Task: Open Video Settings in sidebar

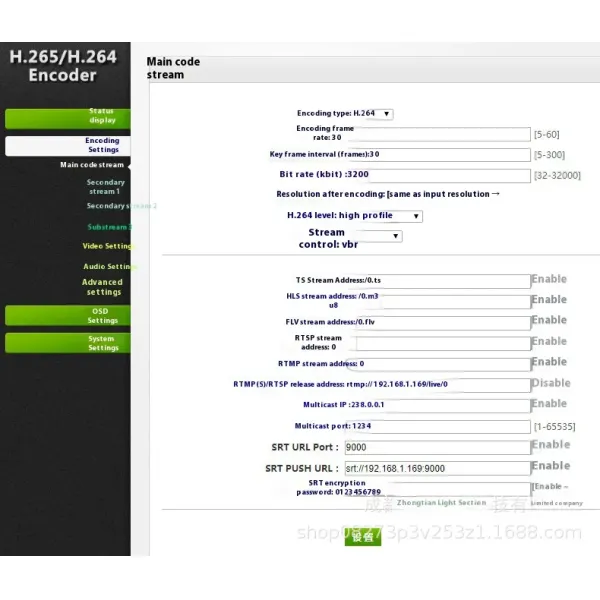Action: 108,246
